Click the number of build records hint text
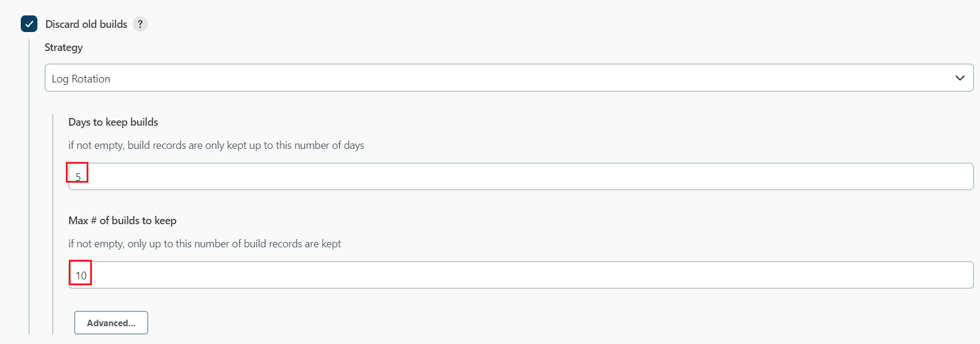Viewport: 980px width, 344px height. [205, 244]
